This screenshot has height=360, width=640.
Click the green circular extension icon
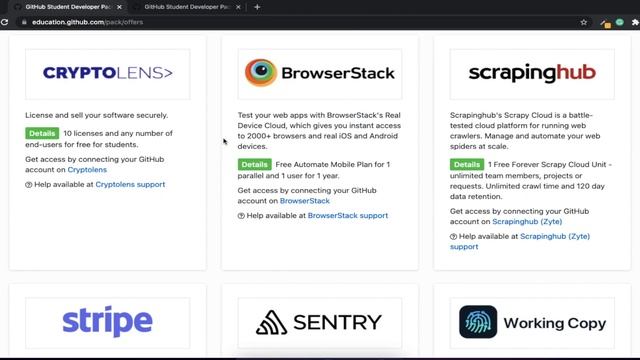620,22
